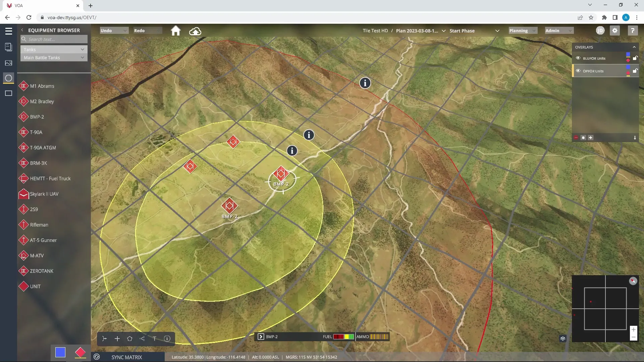Open cloud sync from the top toolbar
The width and height of the screenshot is (644, 362).
[195, 31]
